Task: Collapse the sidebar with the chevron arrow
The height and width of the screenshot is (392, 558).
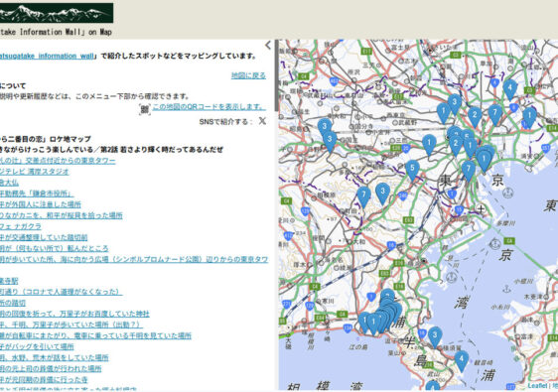Action: pos(268,46)
